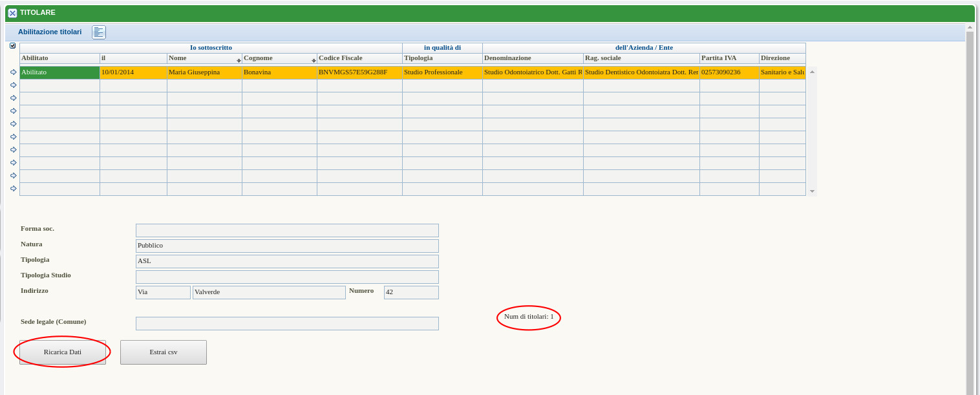Click the grid scrollbar up arrow
This screenshot has width=980, height=395.
click(x=812, y=71)
